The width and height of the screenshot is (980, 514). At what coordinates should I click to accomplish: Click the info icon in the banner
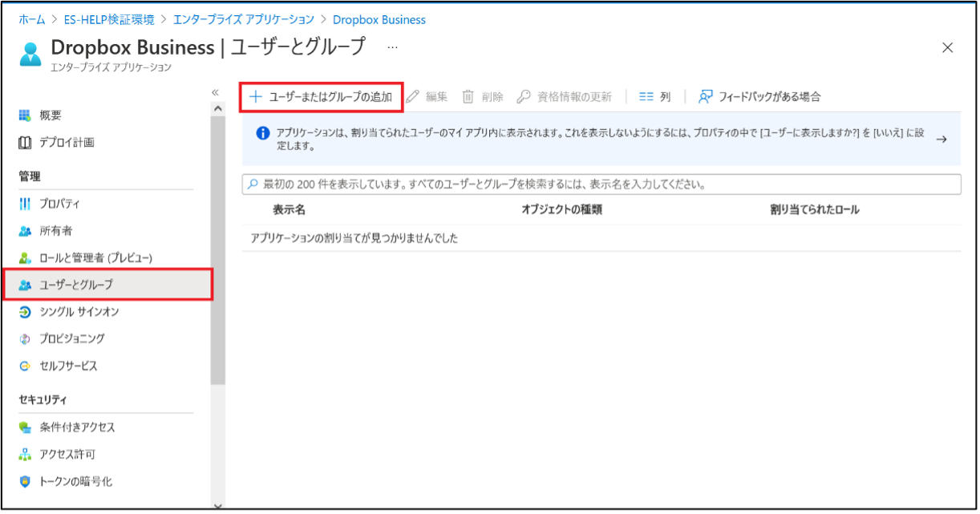point(262,133)
